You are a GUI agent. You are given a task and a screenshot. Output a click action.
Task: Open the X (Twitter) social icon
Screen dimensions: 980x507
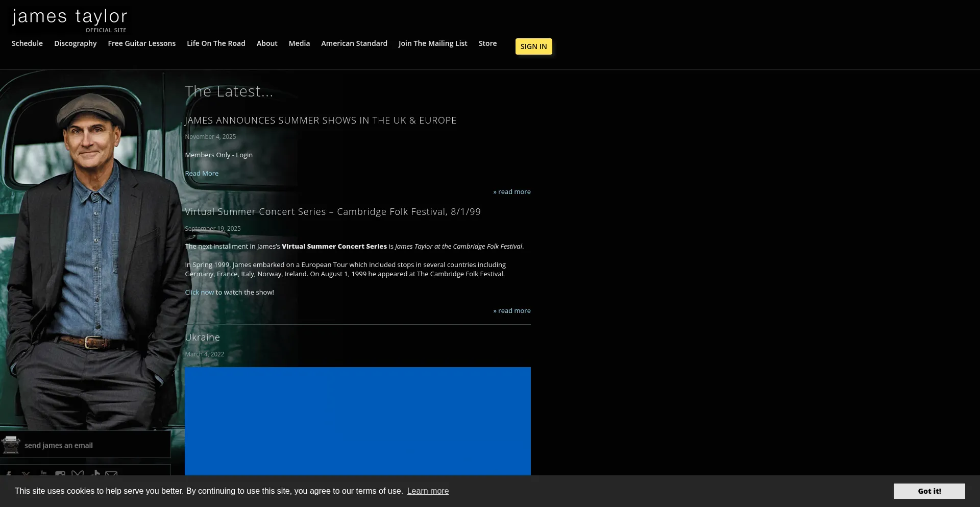point(26,474)
